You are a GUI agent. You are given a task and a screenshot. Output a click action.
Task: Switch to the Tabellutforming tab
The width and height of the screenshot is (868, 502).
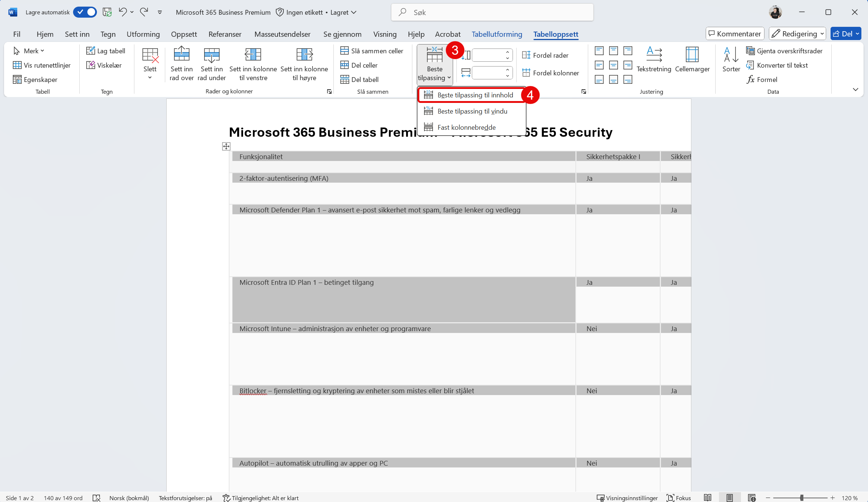click(497, 34)
